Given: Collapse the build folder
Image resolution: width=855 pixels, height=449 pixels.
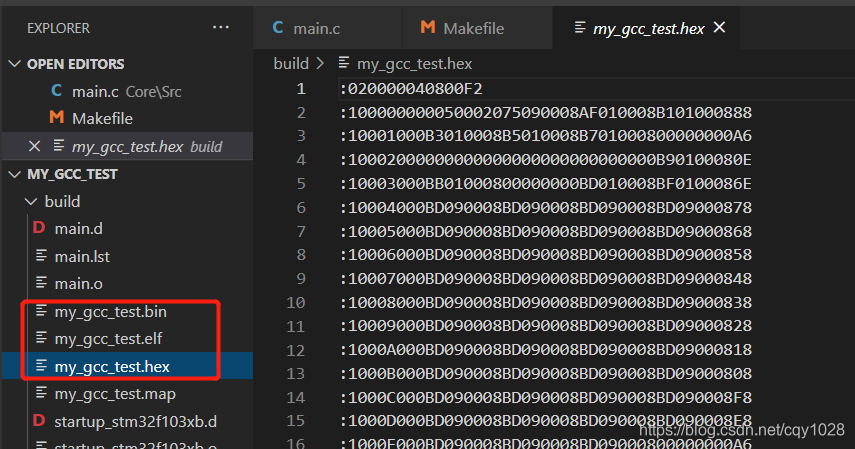Looking at the screenshot, I should tap(31, 201).
